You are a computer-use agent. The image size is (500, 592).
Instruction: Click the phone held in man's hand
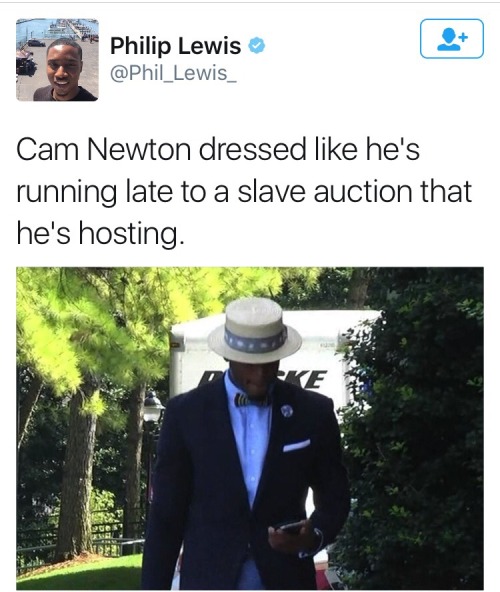(x=291, y=527)
